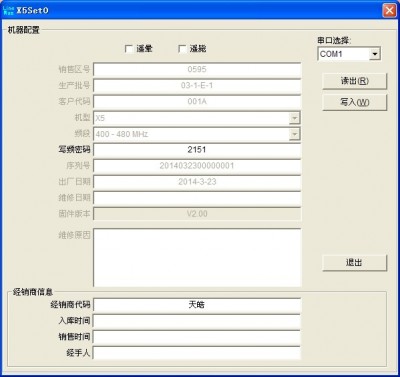Screen dimensions: 400x377
Task: Click the 经销商信息 group title
Action: 33,292
